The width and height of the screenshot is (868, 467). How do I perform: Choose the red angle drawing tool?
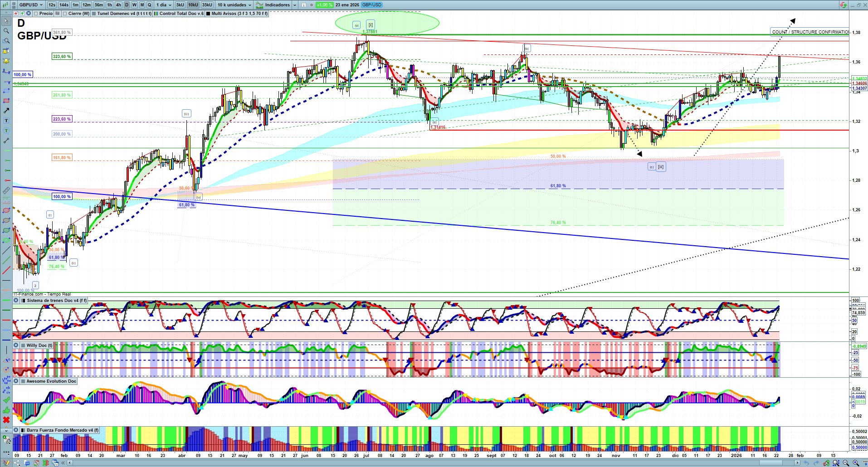coord(6,360)
